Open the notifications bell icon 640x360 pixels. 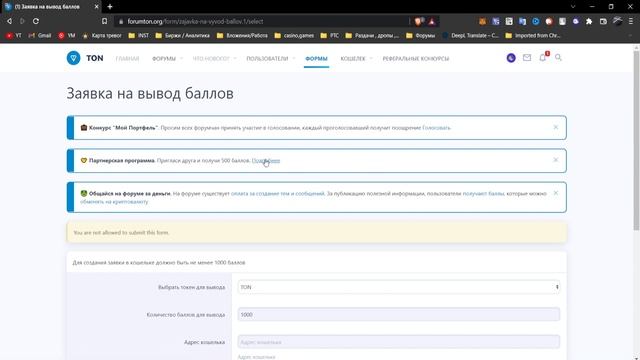click(x=542, y=58)
